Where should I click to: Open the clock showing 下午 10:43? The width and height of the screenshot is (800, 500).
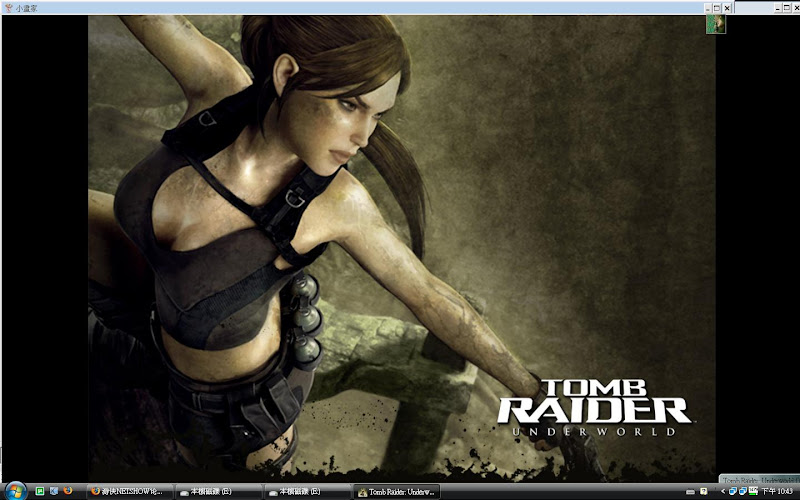(x=777, y=491)
